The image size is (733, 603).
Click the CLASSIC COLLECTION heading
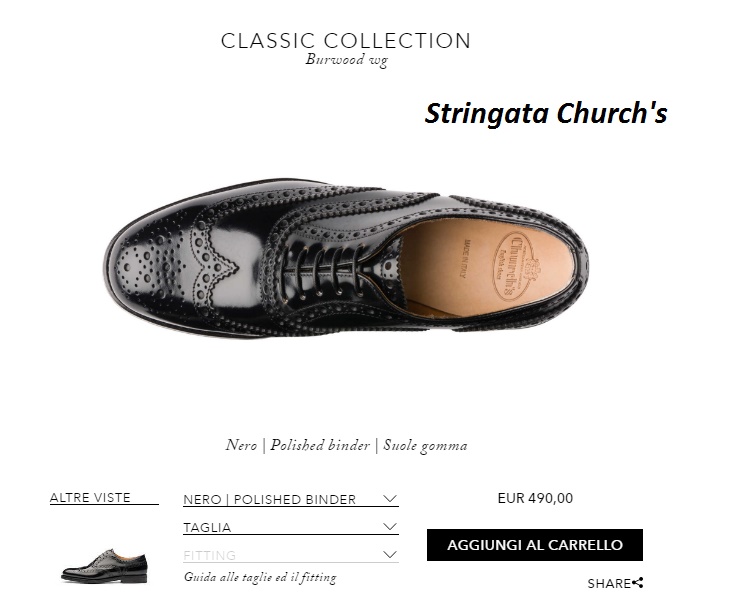click(346, 41)
